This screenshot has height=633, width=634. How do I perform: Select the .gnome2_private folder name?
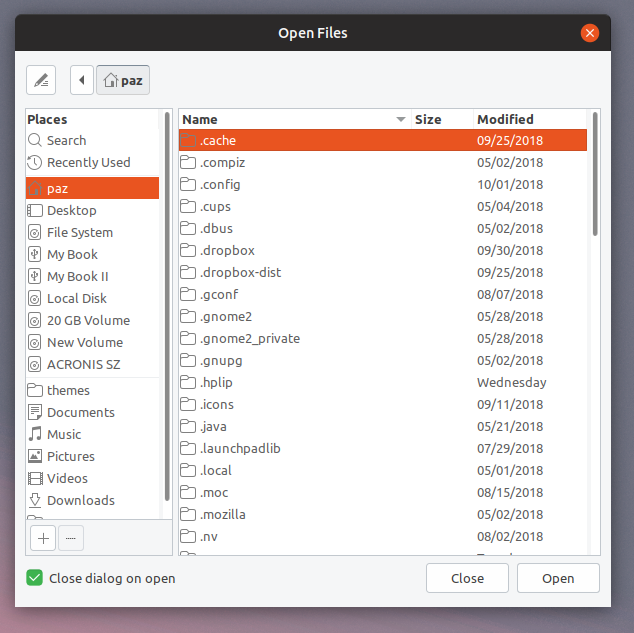250,339
